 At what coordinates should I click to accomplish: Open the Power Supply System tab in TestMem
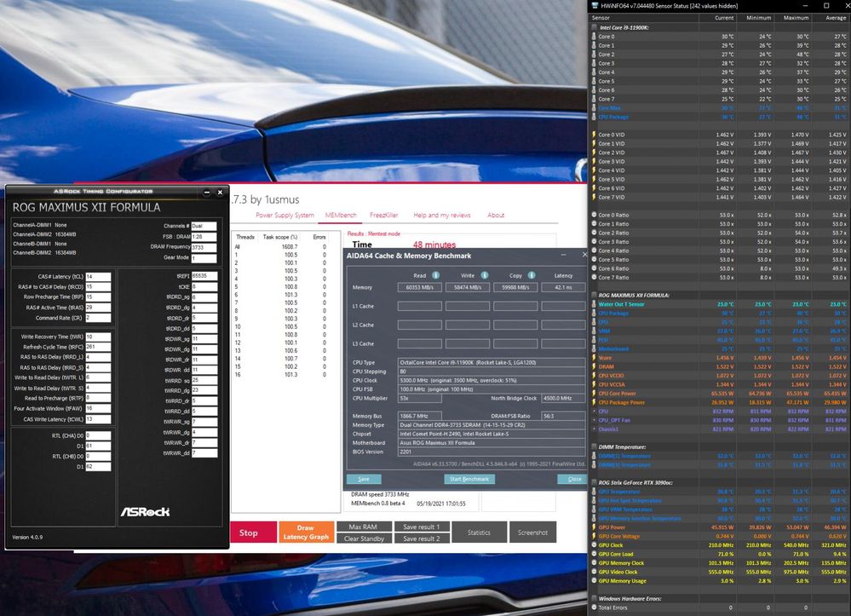point(285,216)
